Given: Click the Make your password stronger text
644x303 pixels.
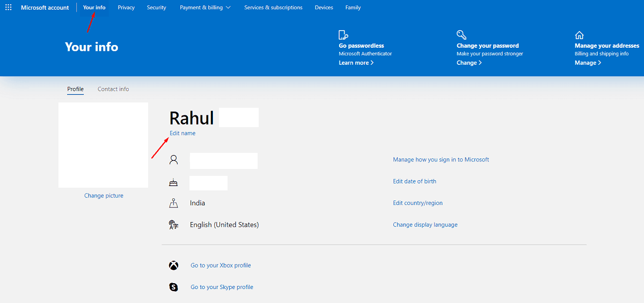Looking at the screenshot, I should point(490,54).
